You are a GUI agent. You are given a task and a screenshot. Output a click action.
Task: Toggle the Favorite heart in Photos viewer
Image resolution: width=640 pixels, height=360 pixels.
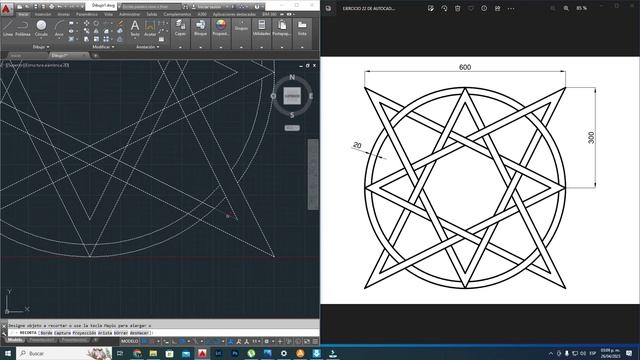(471, 8)
